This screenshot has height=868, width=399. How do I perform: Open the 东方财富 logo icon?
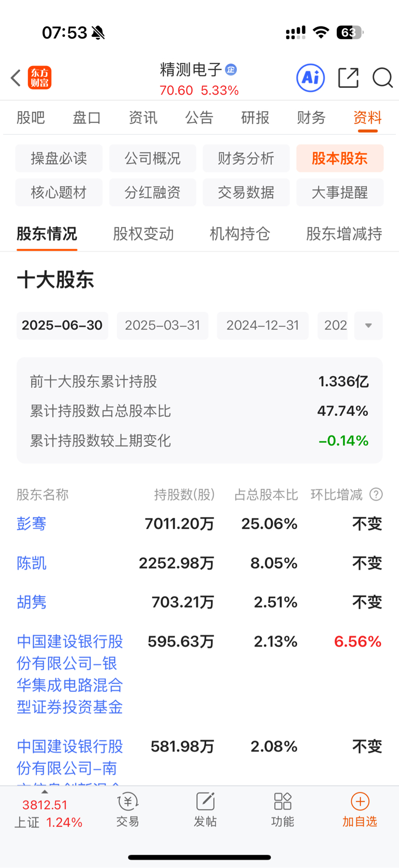tap(39, 78)
